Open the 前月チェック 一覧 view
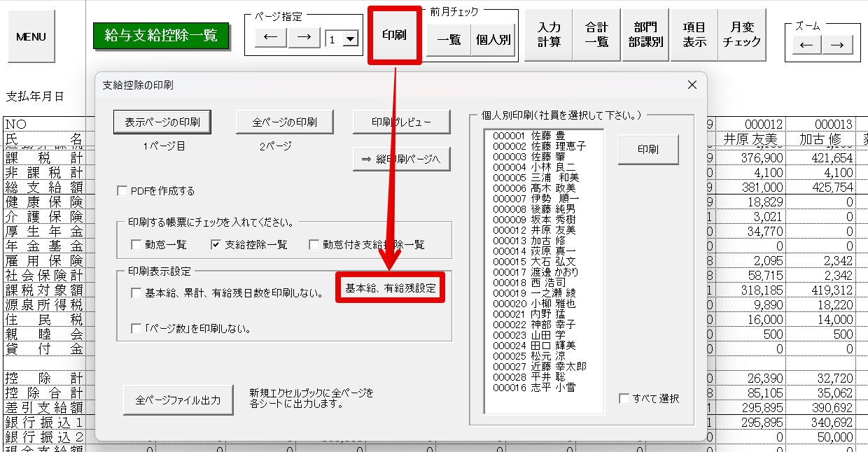The height and width of the screenshot is (452, 868). [449, 40]
